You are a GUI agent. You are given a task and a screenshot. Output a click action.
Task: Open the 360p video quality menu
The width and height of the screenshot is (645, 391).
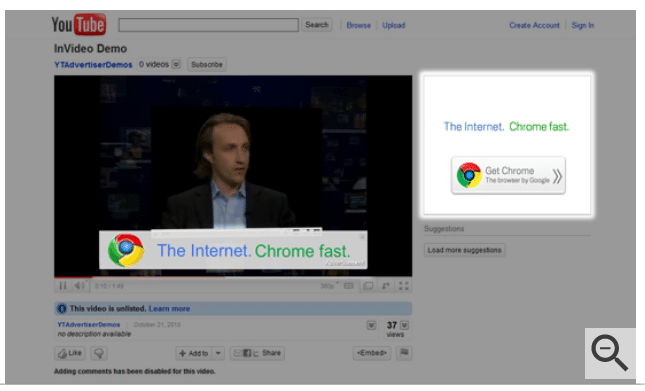(329, 286)
